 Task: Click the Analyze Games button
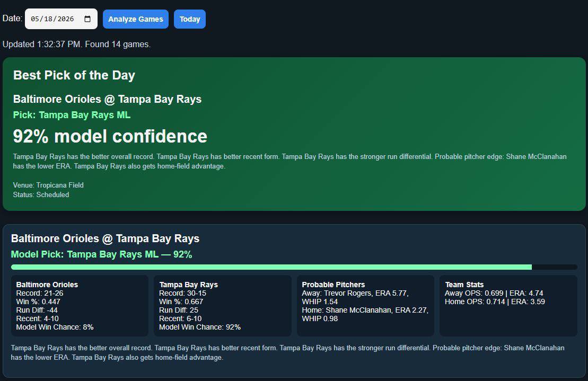coord(136,19)
